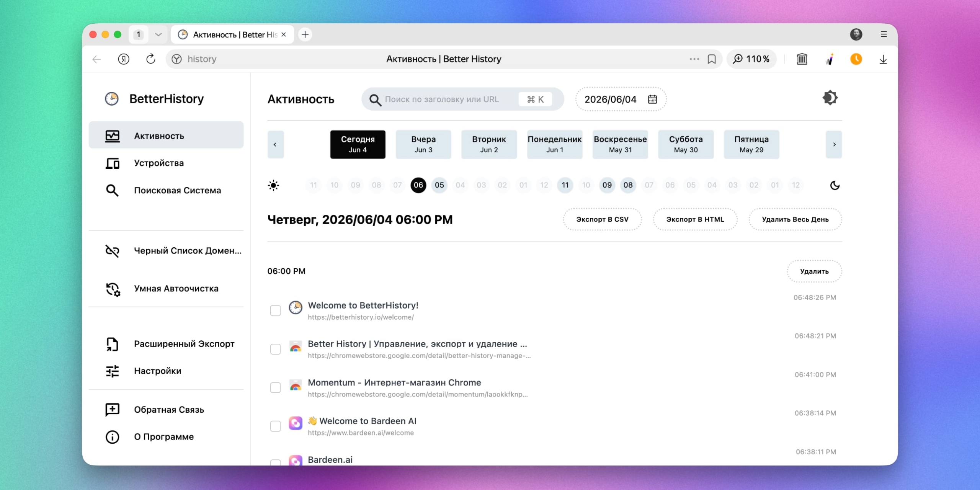The height and width of the screenshot is (490, 980).
Task: Go back using the browser back arrow
Action: click(x=96, y=59)
